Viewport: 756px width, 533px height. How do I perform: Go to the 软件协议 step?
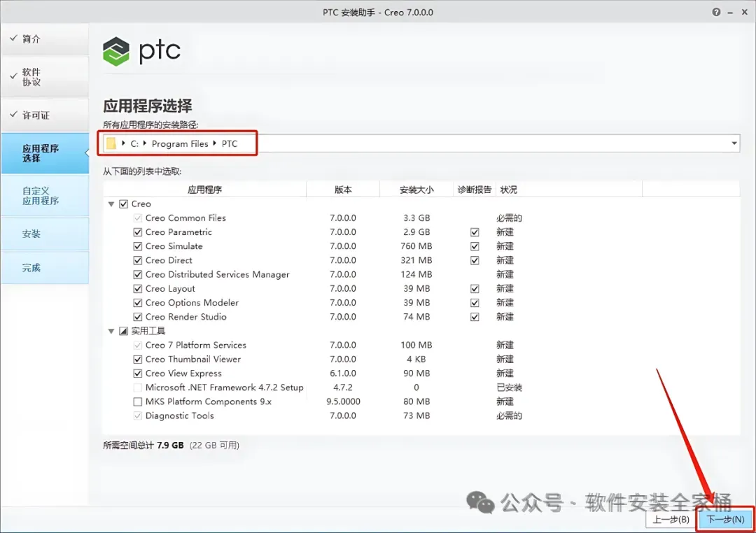tap(45, 77)
